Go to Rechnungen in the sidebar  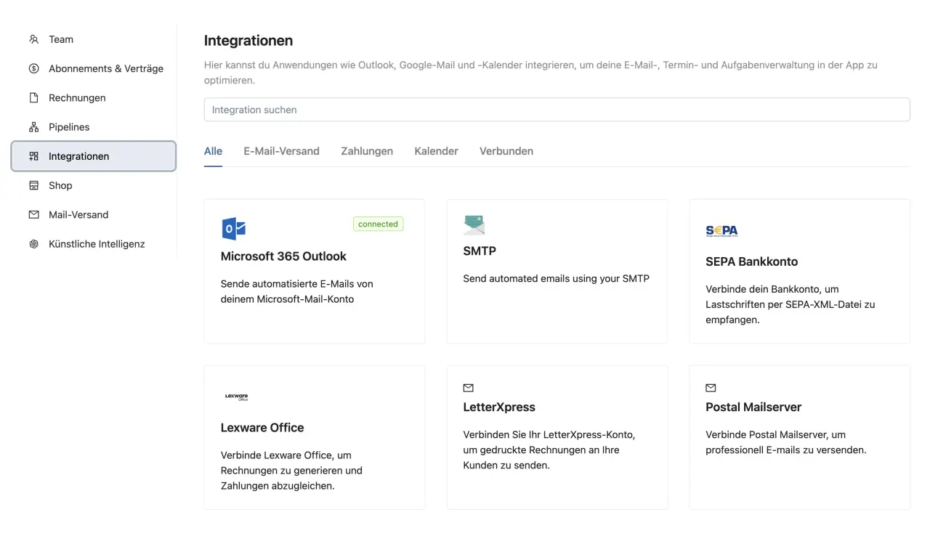click(x=77, y=98)
